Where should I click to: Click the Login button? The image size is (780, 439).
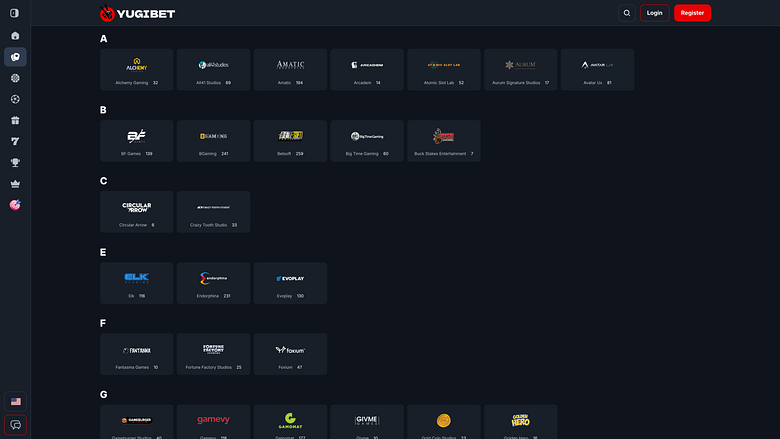pyautogui.click(x=654, y=13)
